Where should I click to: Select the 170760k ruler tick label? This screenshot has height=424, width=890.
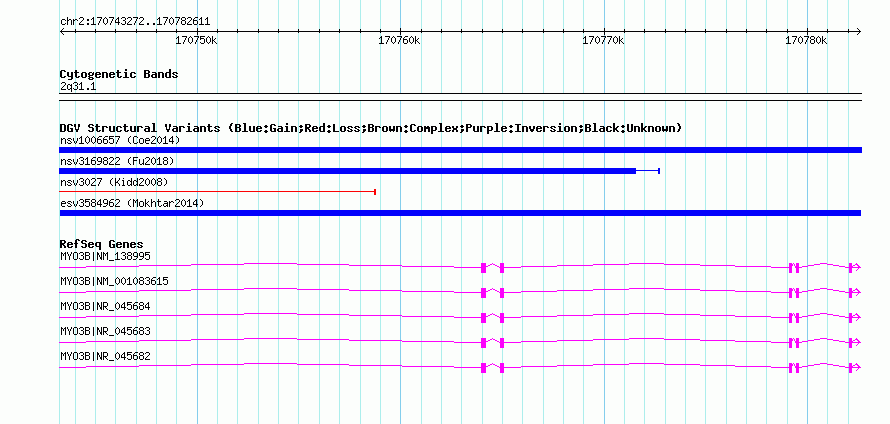click(400, 41)
